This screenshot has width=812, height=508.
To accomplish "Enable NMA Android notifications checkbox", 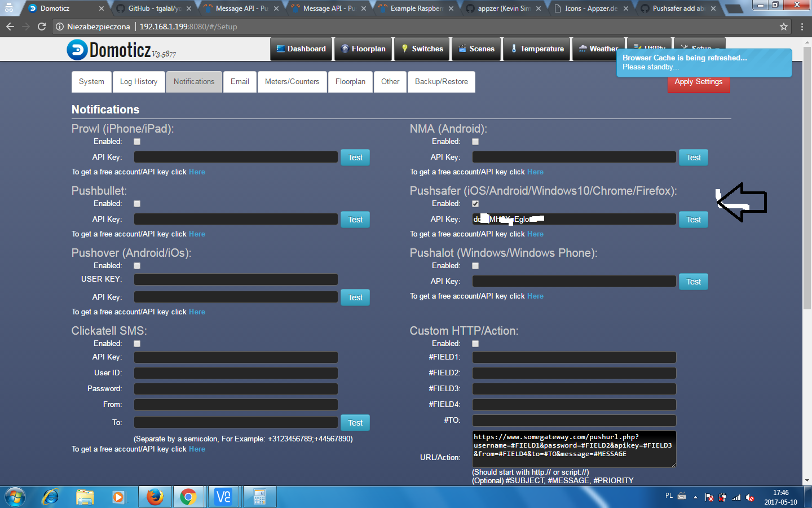I will pos(475,142).
